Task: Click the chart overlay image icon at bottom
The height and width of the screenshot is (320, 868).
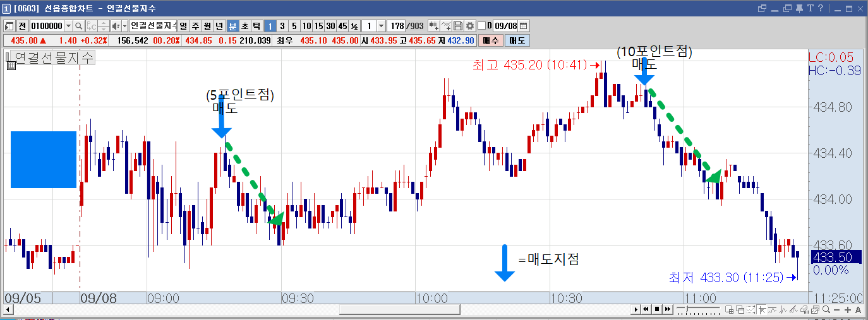Action: coord(815,310)
